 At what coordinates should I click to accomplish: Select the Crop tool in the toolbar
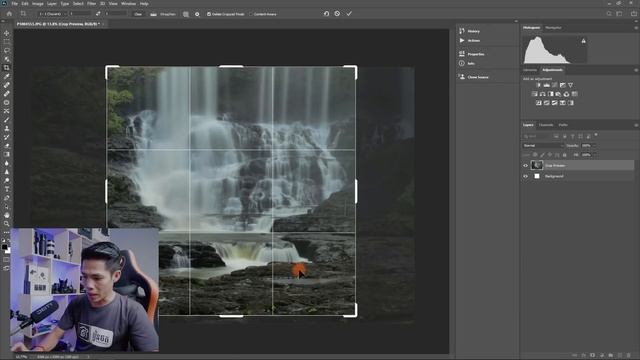pos(7,68)
